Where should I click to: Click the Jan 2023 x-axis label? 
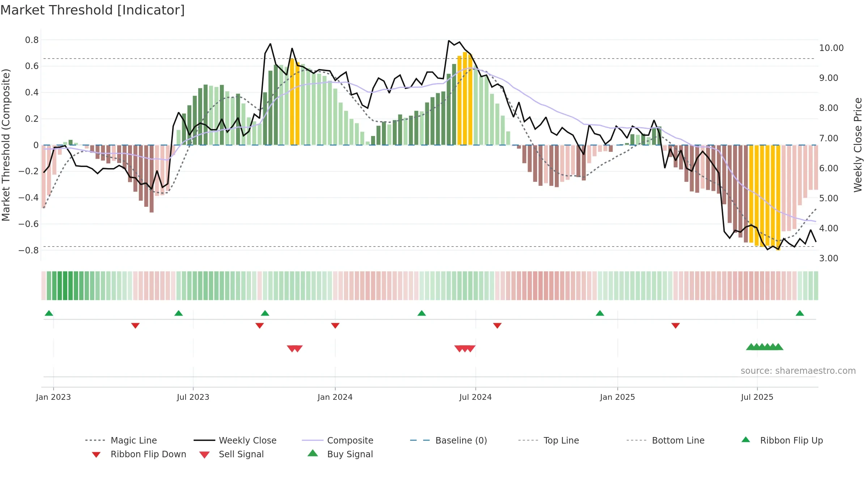coord(54,397)
